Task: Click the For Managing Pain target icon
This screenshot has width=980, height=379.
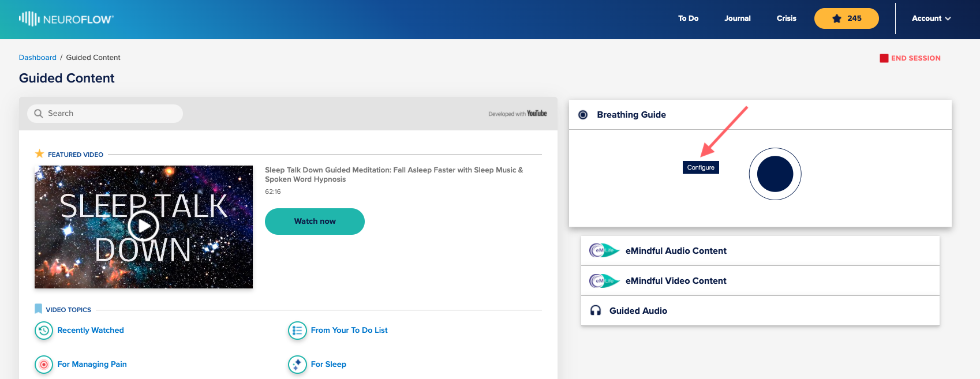Action: [x=44, y=365]
